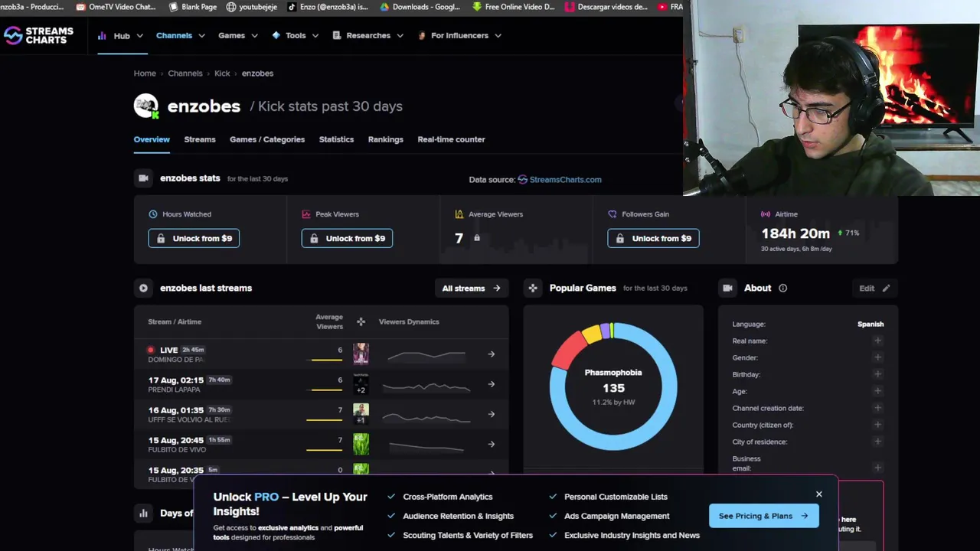Close the Unlock PRO banner
The height and width of the screenshot is (551, 980).
click(x=818, y=494)
